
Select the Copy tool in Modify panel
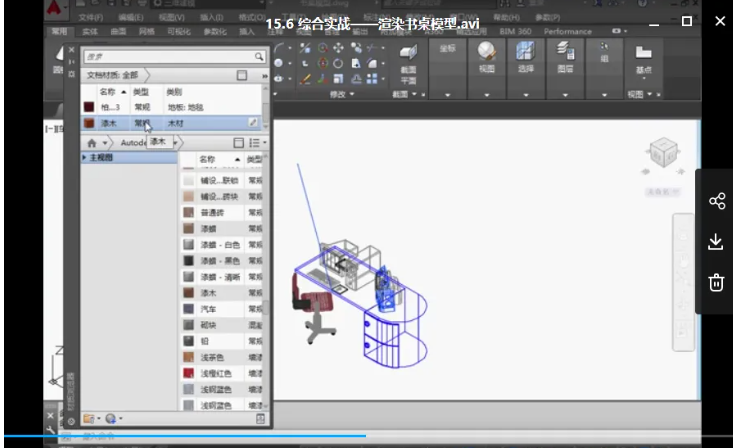pos(356,48)
